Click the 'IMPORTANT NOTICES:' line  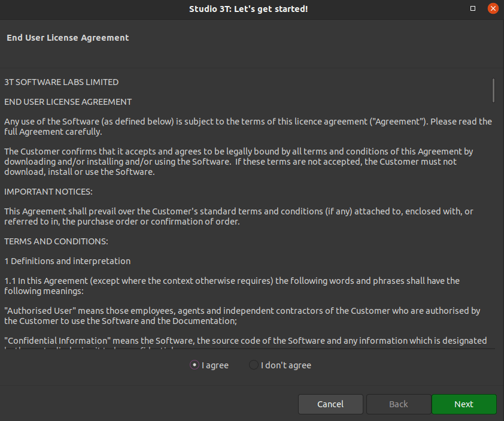tap(48, 192)
